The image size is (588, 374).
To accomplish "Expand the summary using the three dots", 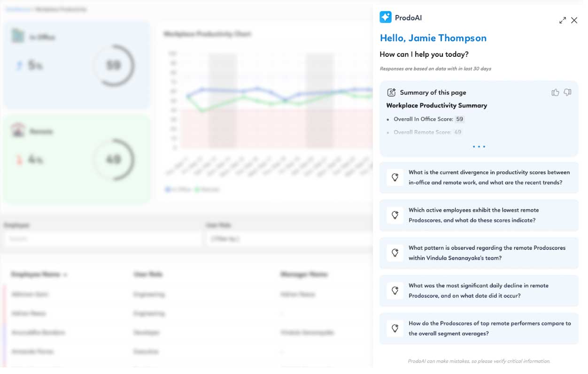I will (x=479, y=147).
